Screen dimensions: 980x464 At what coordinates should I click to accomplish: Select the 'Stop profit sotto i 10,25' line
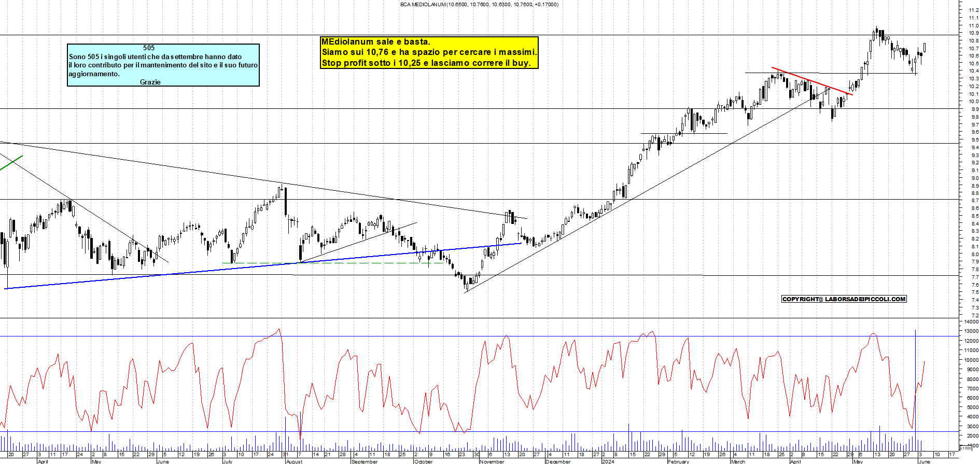click(x=426, y=63)
